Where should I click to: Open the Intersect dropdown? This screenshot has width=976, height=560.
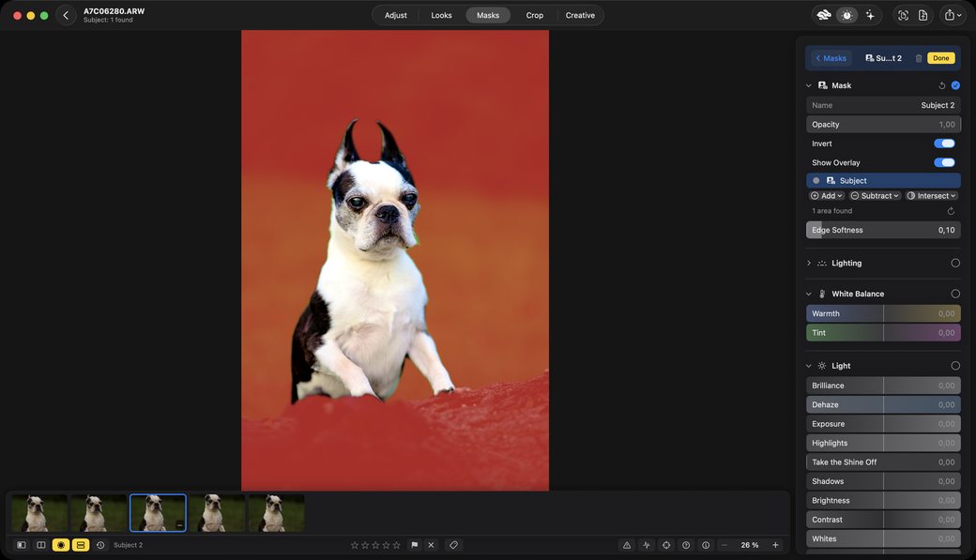tap(931, 195)
